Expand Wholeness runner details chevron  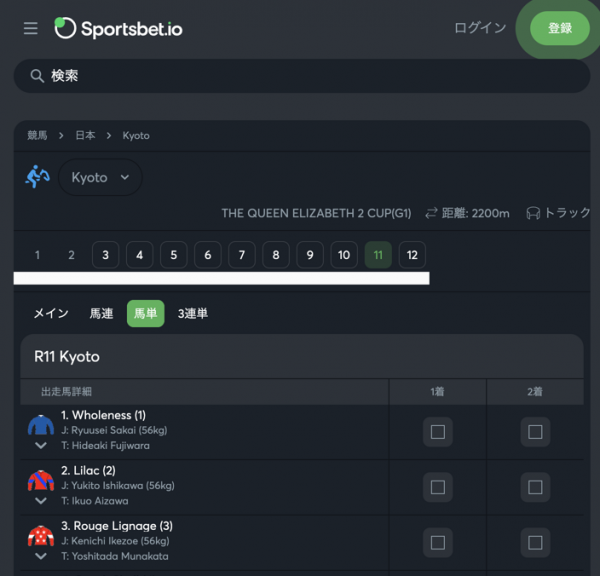[x=41, y=445]
